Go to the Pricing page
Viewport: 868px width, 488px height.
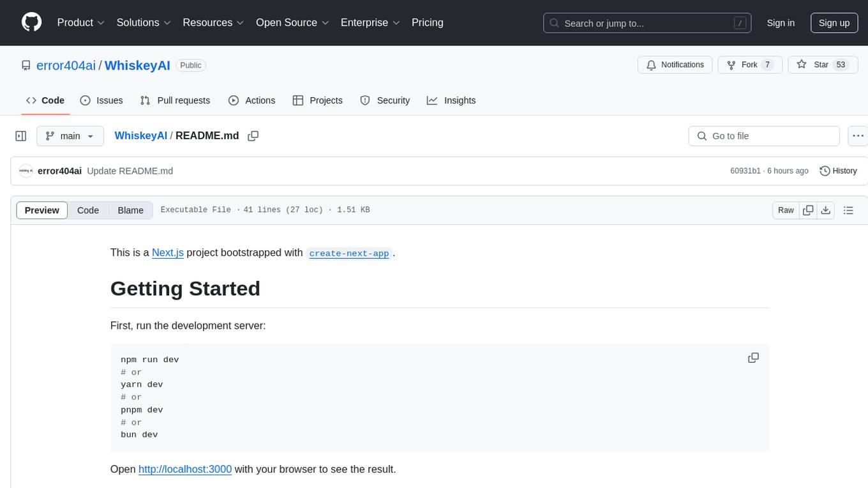coord(428,22)
